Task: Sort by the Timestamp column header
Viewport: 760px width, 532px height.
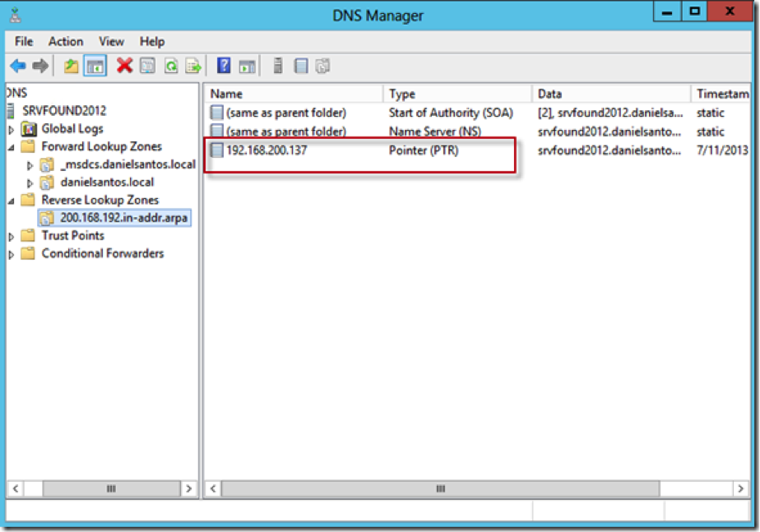Action: [x=721, y=94]
